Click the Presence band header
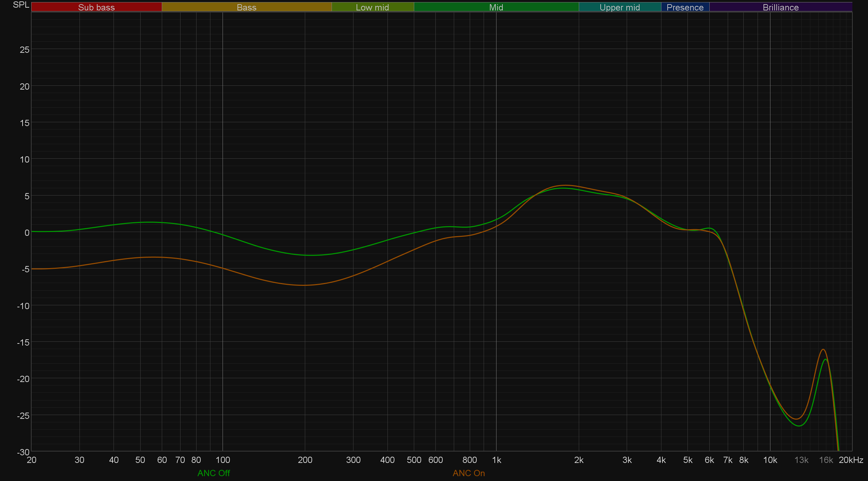The height and width of the screenshot is (481, 868). 685,7
